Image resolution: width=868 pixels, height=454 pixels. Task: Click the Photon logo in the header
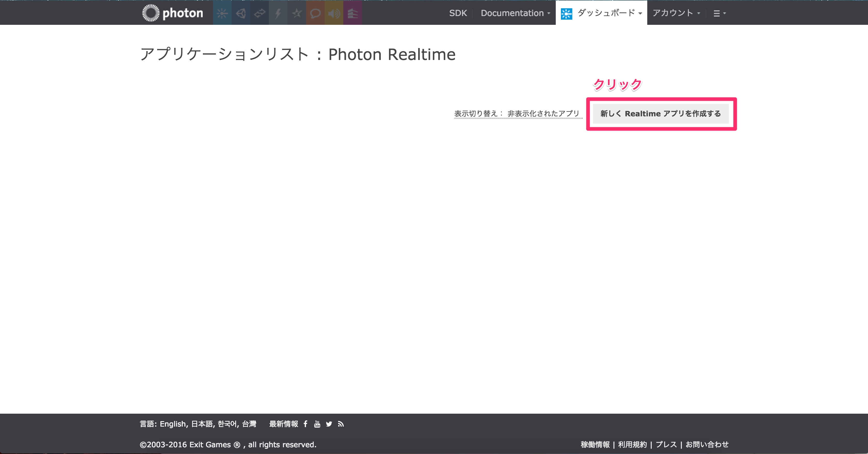172,13
